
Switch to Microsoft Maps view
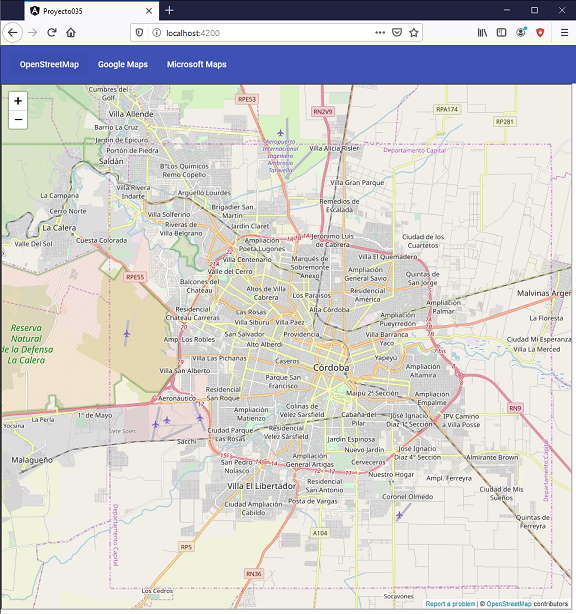(x=197, y=65)
